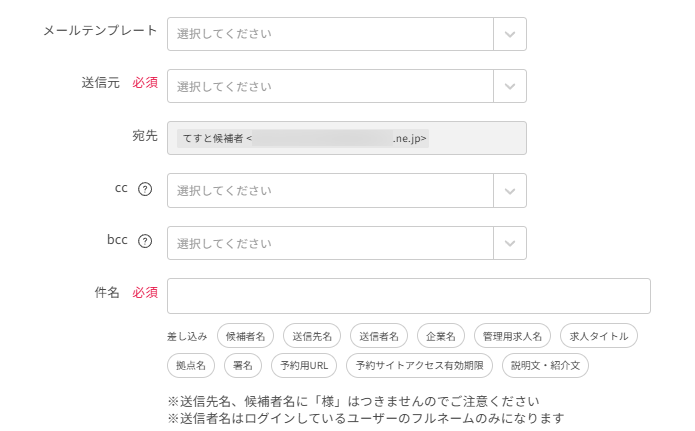Open the メールテンプレート dropdown arrow
This screenshot has width=695, height=431.
click(x=510, y=34)
